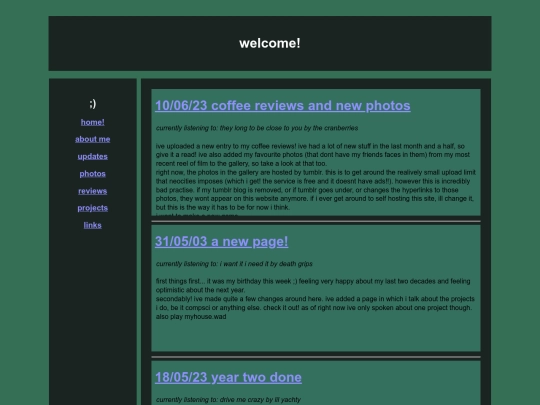540x405 pixels.
Task: Open the updates link in sidebar
Action: [92, 156]
